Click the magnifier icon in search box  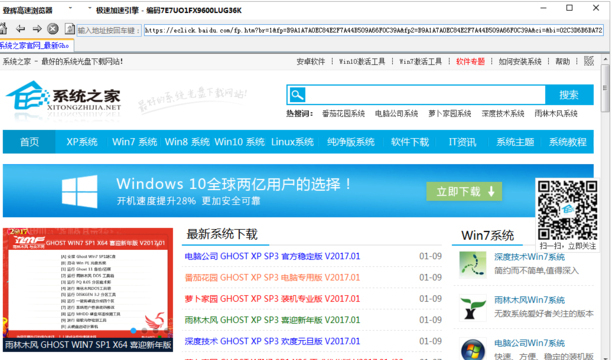click(297, 94)
